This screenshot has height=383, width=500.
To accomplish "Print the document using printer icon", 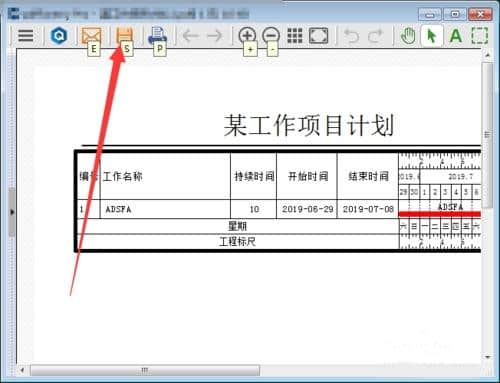I will coord(157,36).
